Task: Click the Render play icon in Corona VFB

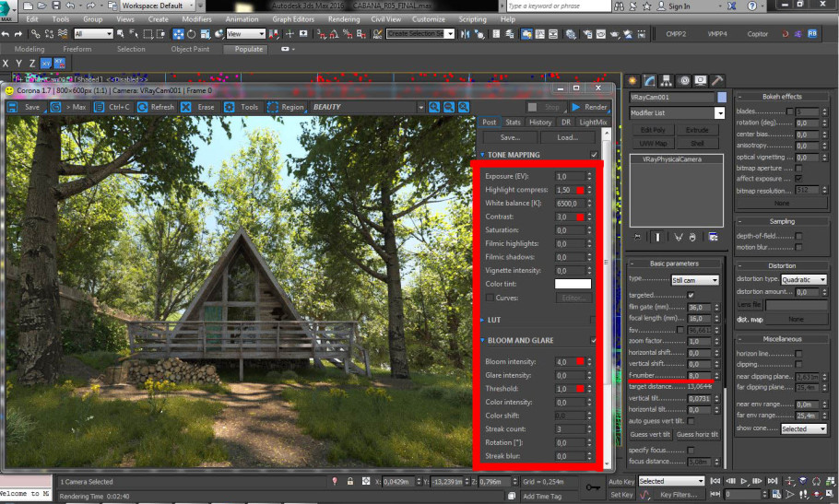Action: pyautogui.click(x=576, y=107)
